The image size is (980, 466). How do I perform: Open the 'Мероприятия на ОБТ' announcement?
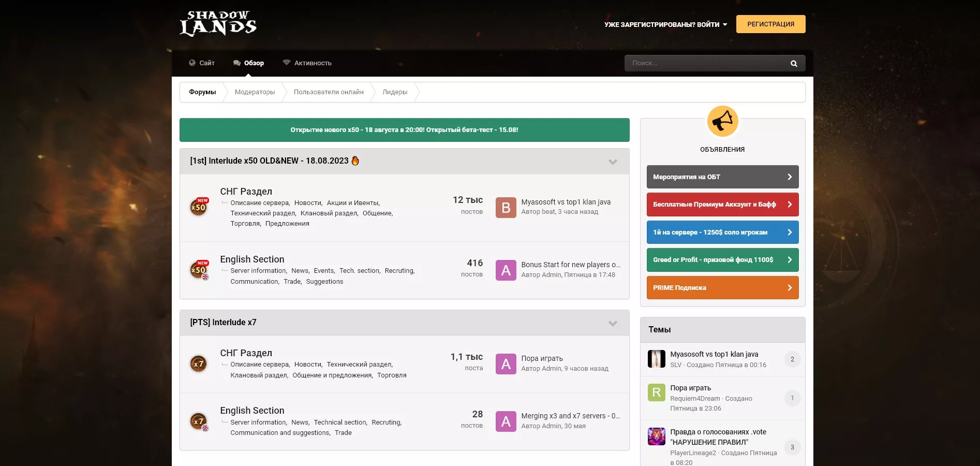tap(722, 177)
